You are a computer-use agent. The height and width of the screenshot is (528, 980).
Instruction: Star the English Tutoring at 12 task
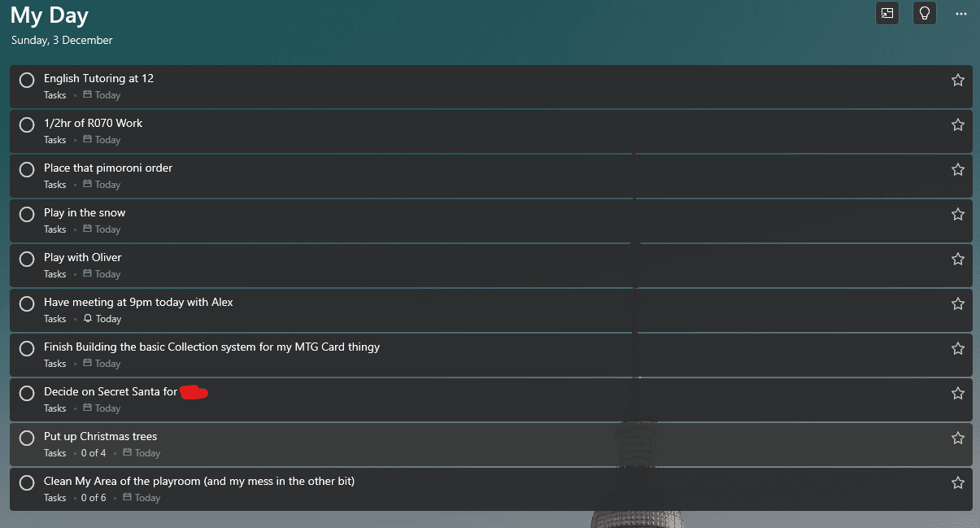[957, 80]
